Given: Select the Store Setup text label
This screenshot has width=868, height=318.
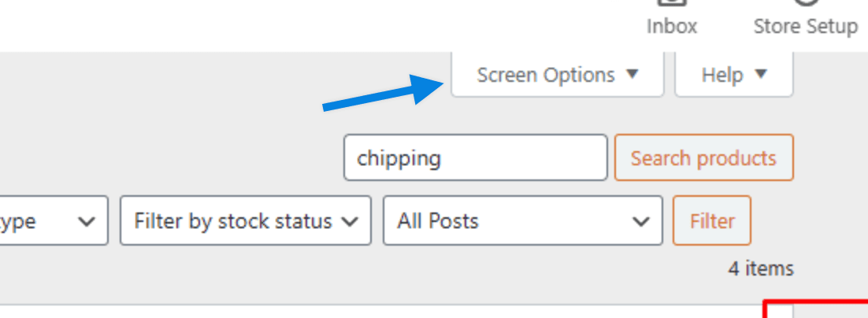Looking at the screenshot, I should coord(805,26).
